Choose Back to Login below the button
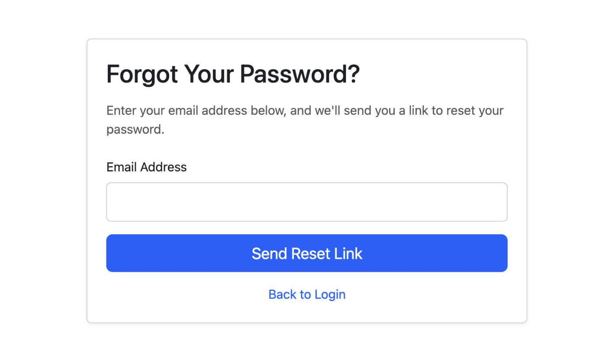This screenshot has height=364, width=606. pyautogui.click(x=306, y=294)
